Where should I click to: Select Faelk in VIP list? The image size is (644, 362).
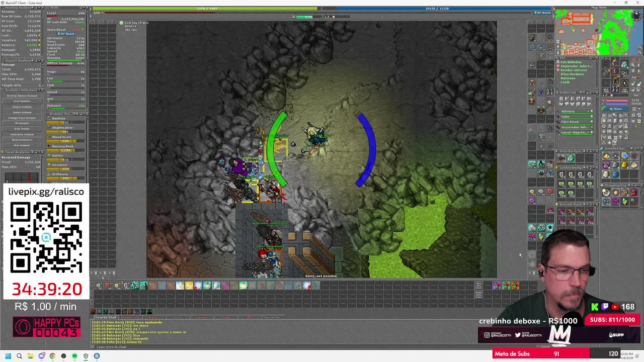565,82
